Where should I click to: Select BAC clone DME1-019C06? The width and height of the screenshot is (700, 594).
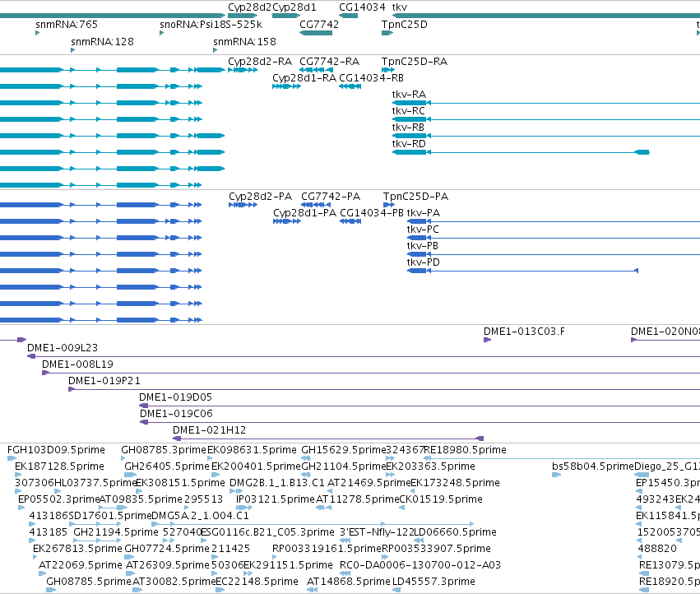176,415
